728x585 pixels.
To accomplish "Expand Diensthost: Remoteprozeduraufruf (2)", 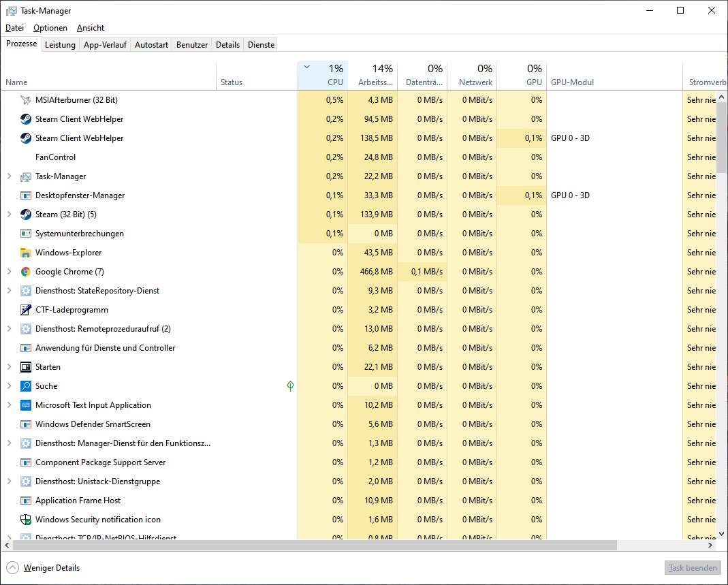I will point(9,329).
